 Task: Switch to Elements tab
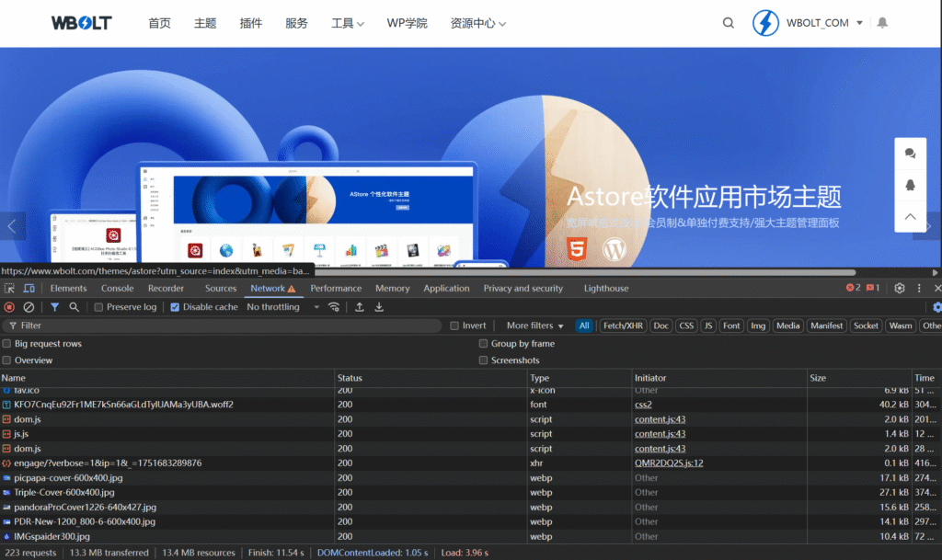(68, 288)
